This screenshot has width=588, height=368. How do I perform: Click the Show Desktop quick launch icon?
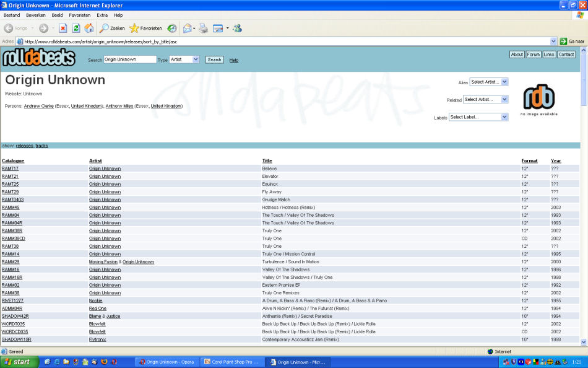47,362
